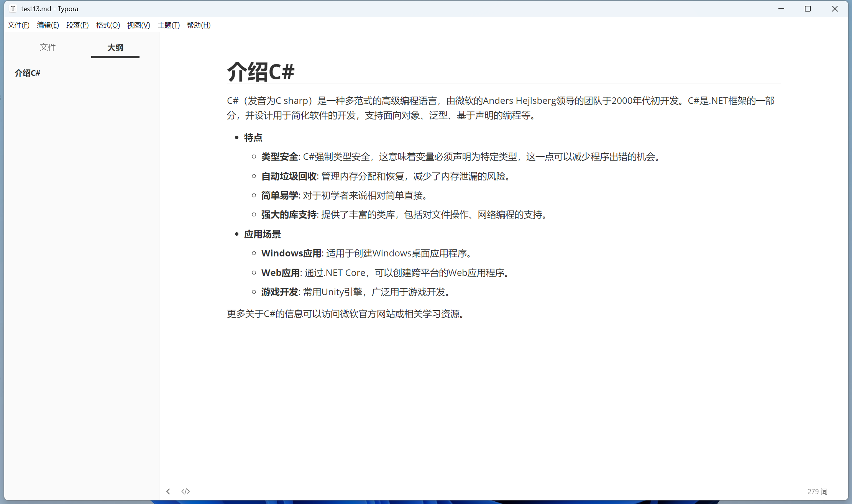The image size is (852, 504).
Task: Open the 帮助(H) menu
Action: [199, 25]
